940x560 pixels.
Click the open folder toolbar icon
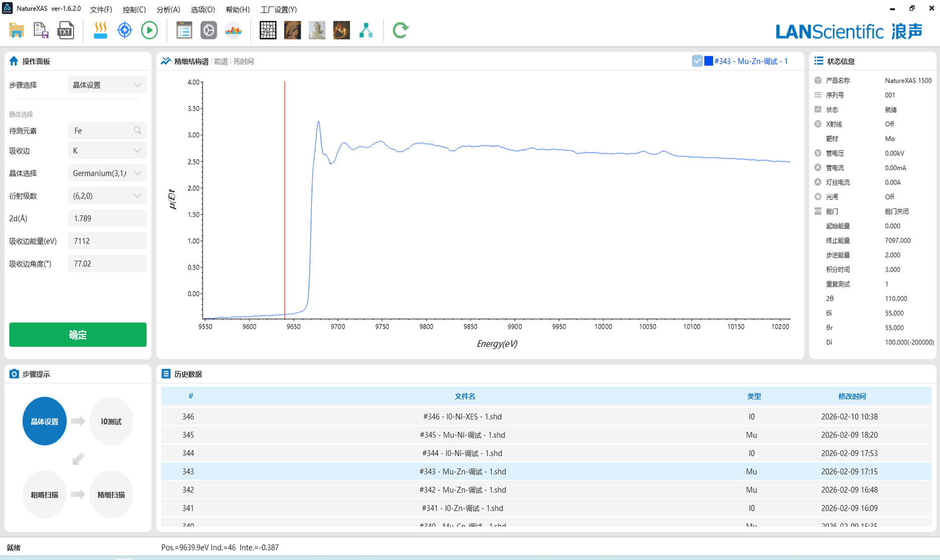point(17,31)
